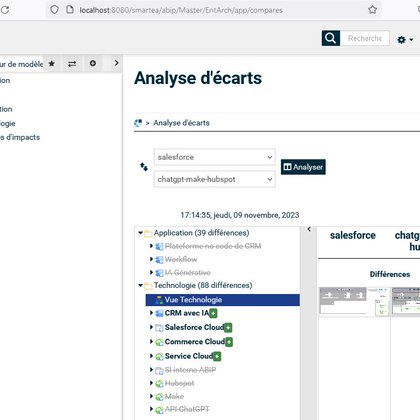This screenshot has width=420, height=420.
Task: Click the Différences heading
Action: (390, 274)
